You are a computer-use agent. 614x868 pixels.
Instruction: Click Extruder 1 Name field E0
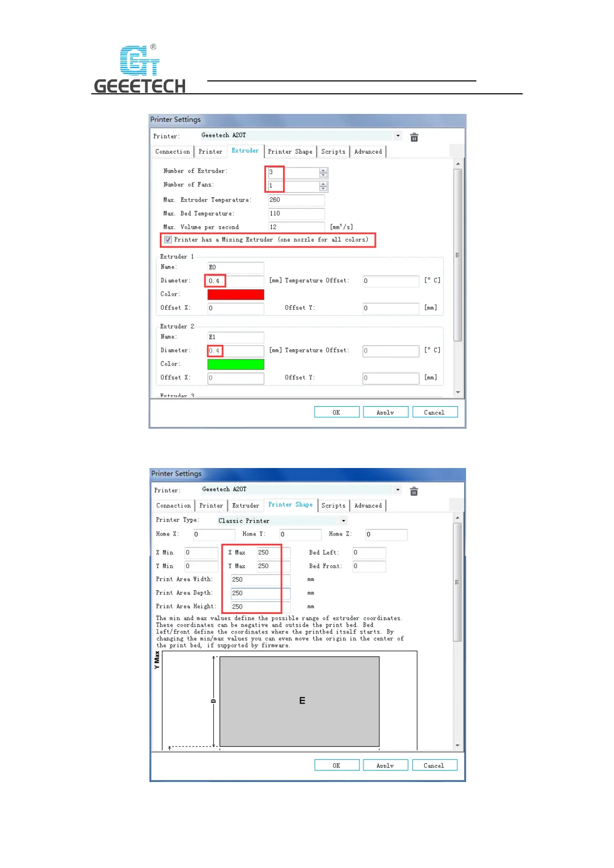(x=236, y=267)
